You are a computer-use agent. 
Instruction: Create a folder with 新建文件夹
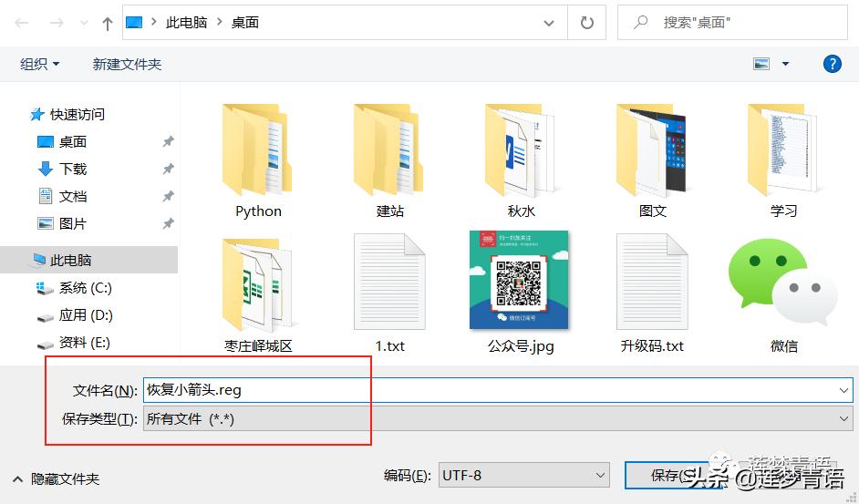click(x=127, y=64)
